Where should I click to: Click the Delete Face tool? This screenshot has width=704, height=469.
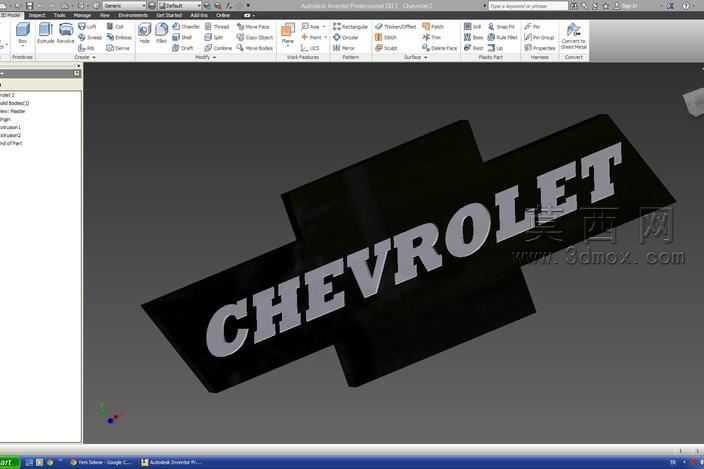coord(440,48)
